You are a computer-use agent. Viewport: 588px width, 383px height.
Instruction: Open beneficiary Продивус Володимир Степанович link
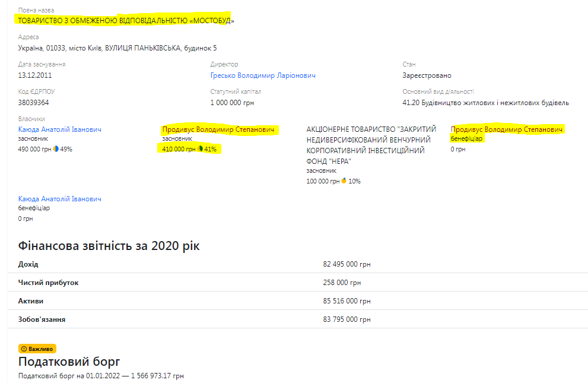507,129
